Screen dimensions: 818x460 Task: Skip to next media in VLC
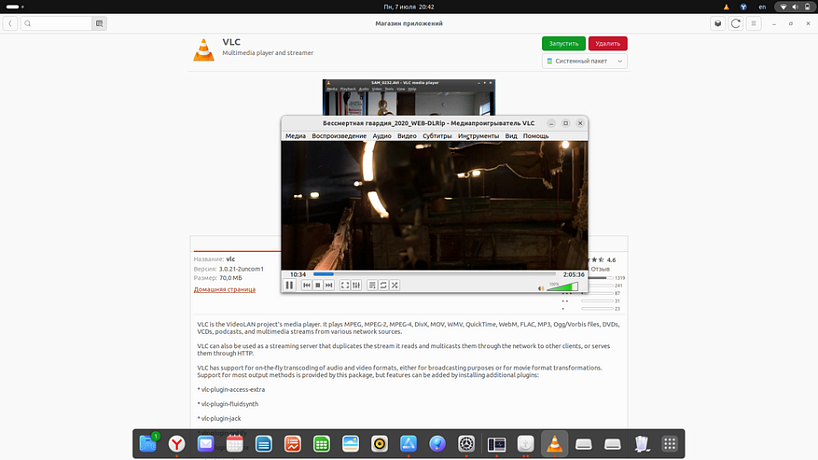(329, 285)
